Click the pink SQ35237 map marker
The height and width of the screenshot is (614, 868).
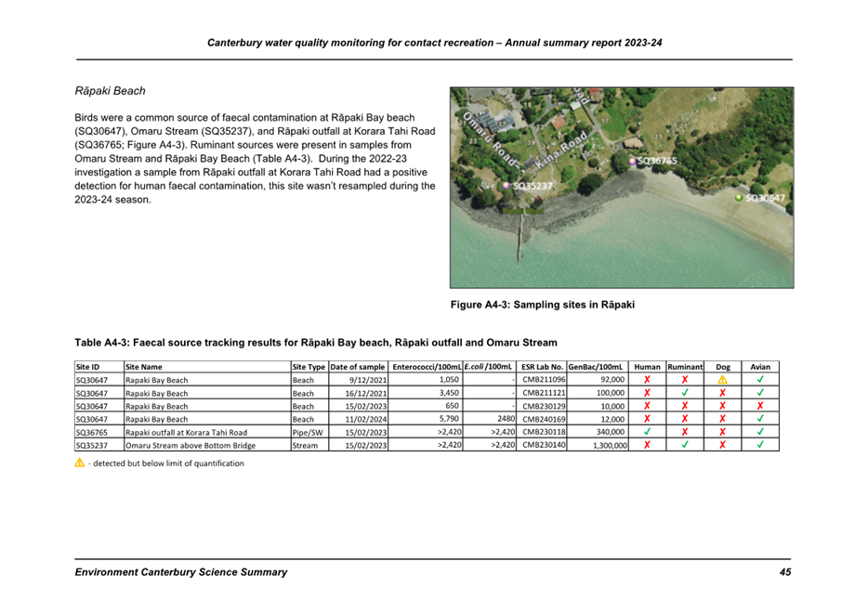coord(506,186)
